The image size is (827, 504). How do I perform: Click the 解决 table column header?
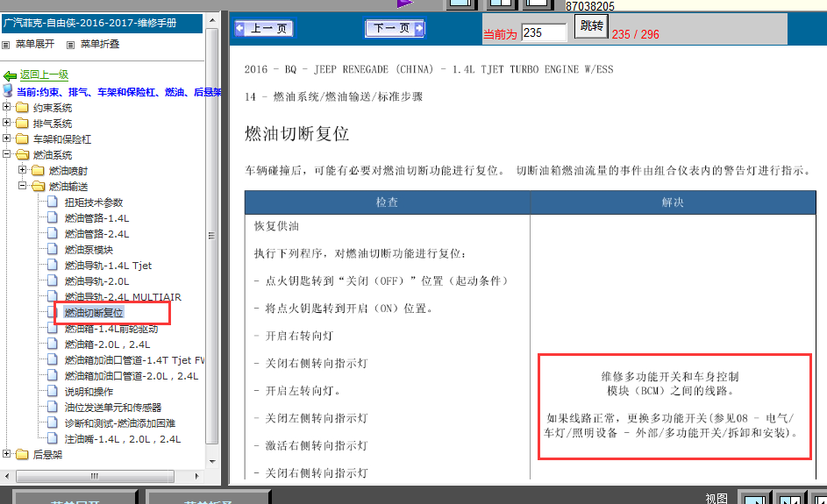[673, 202]
